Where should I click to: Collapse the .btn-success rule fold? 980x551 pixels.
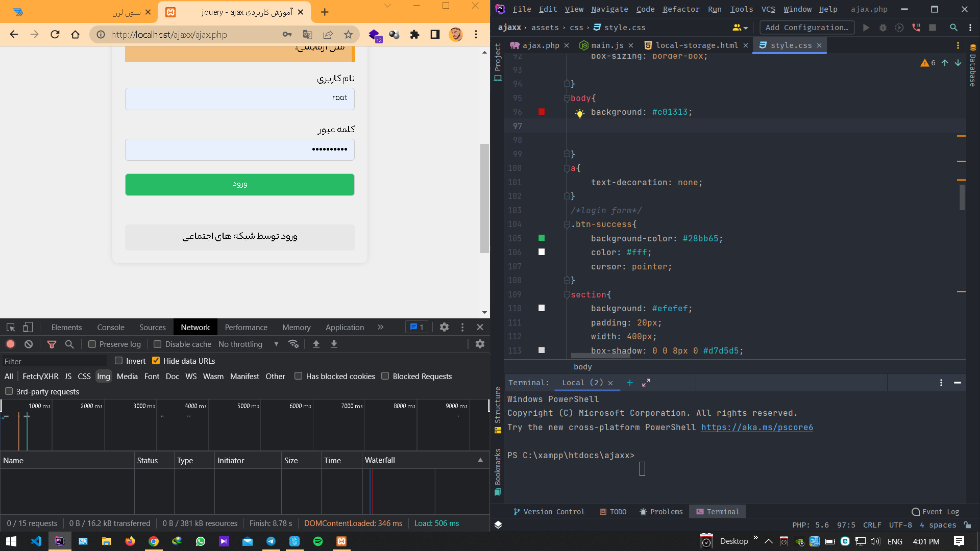[567, 224]
